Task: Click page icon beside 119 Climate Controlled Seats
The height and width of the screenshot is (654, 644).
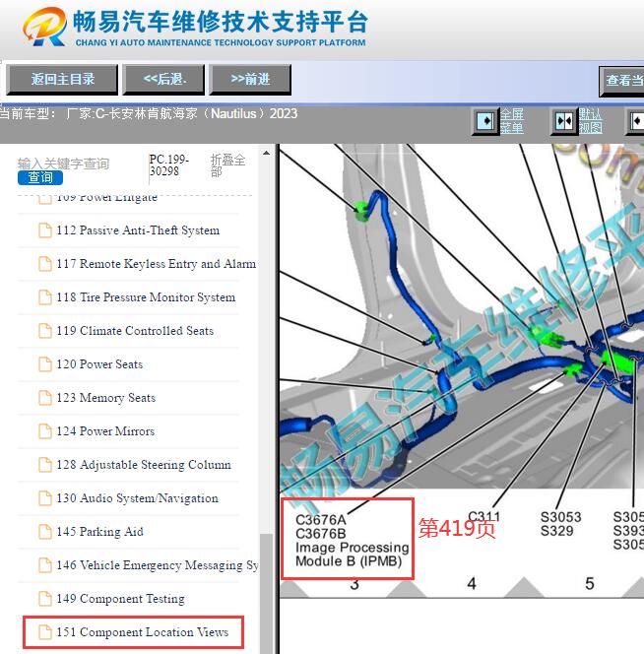Action: 45,331
